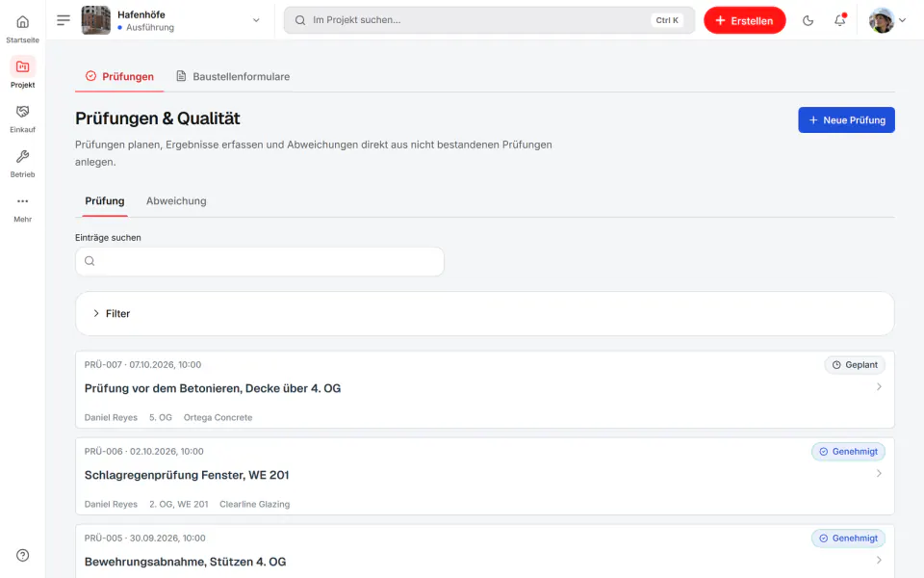Click the red Erstellen button

click(x=745, y=20)
